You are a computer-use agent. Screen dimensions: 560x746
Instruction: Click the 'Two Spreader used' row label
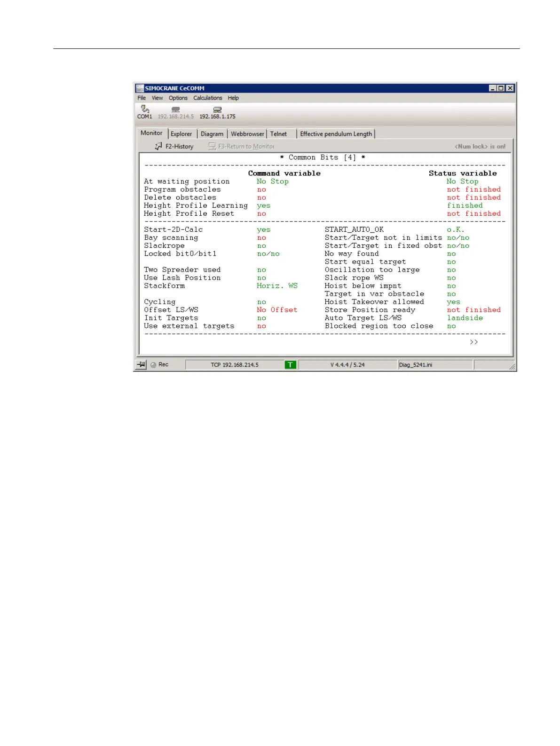[x=182, y=270]
